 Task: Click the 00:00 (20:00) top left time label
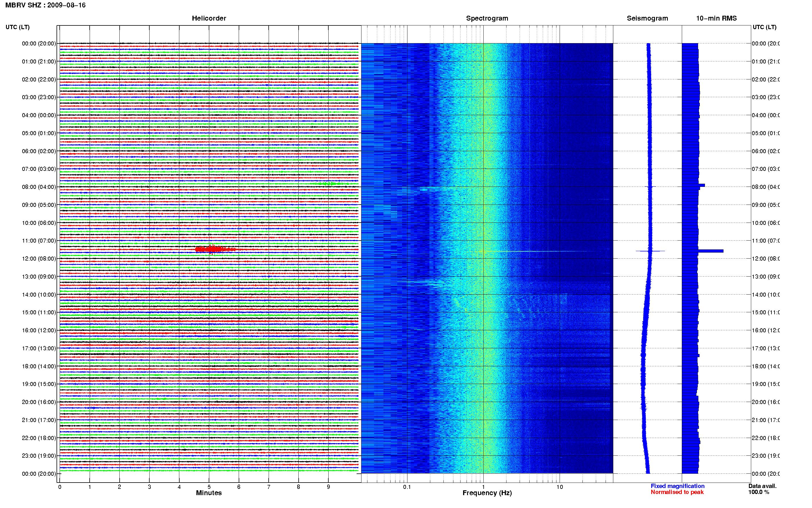coord(39,43)
